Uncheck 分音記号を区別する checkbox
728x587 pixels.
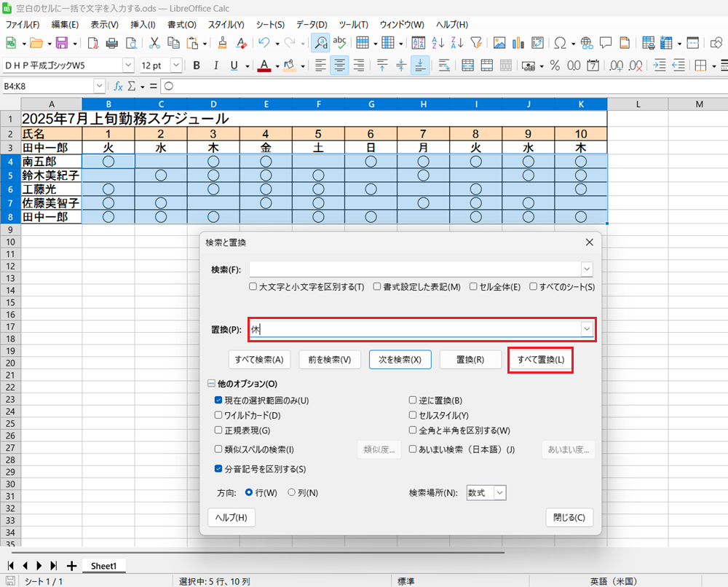pyautogui.click(x=218, y=468)
